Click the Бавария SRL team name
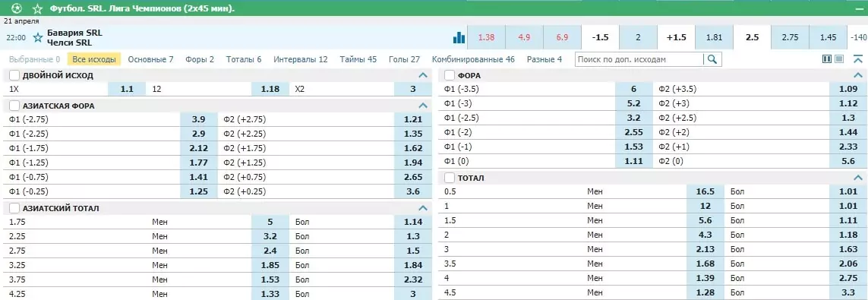The image size is (868, 300). (x=74, y=33)
